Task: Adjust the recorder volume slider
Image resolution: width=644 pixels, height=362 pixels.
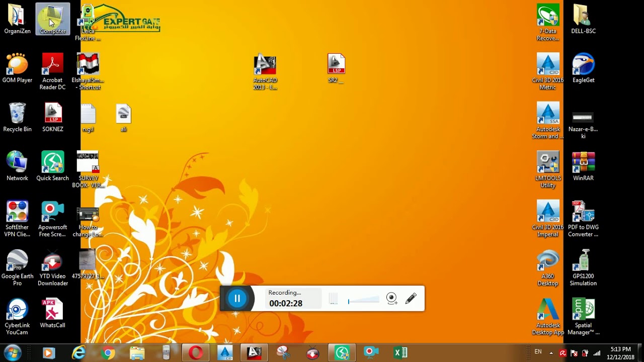Action: [x=363, y=300]
